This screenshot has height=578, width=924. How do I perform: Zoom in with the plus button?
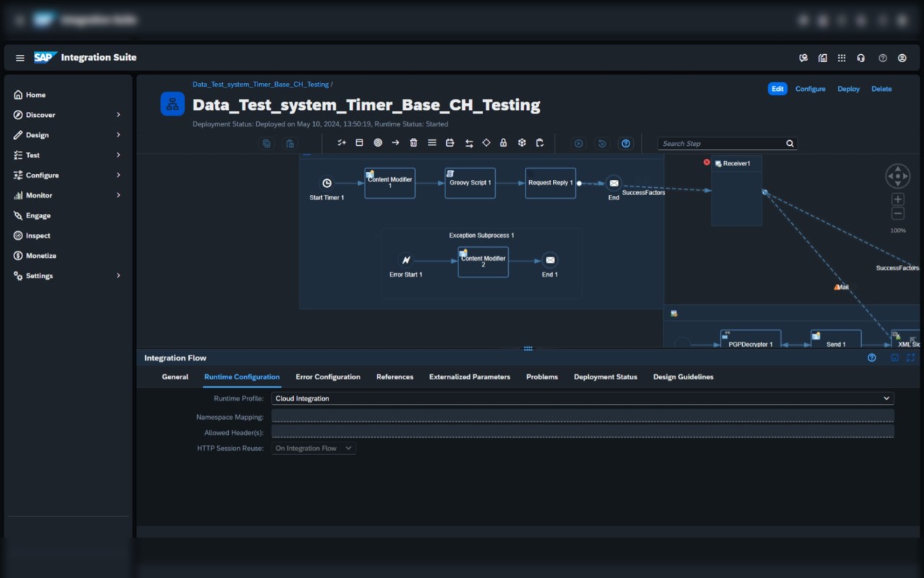(x=898, y=199)
